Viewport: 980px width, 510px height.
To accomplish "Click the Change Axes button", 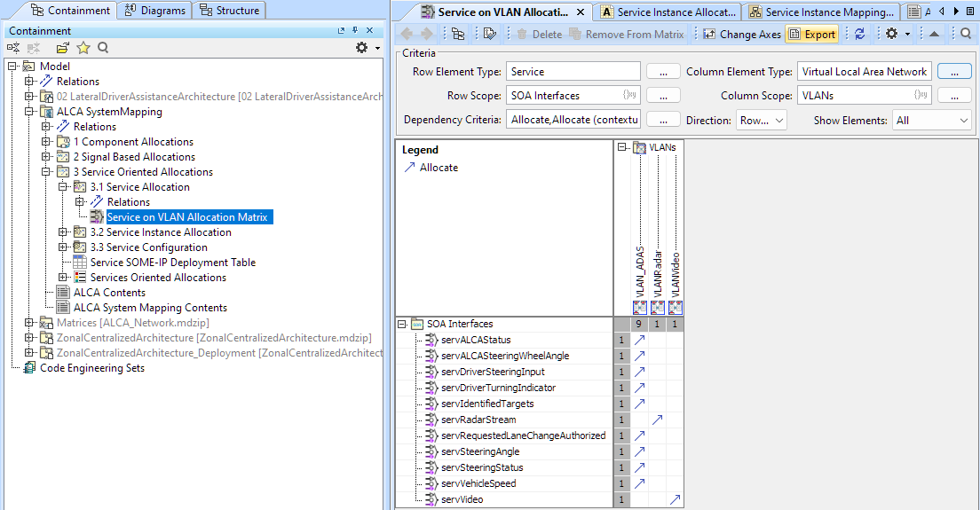I will tap(742, 34).
